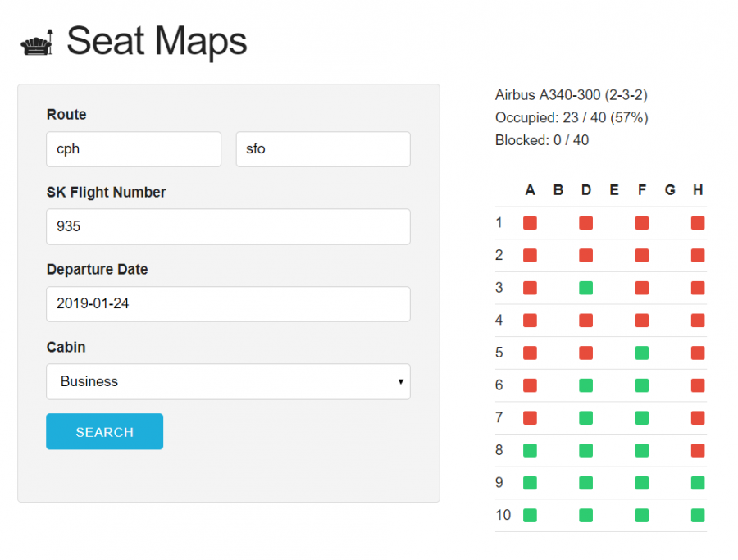Focus the SK Flight Number field 935
Image resolution: width=738 pixels, height=560 pixels.
[x=228, y=226]
